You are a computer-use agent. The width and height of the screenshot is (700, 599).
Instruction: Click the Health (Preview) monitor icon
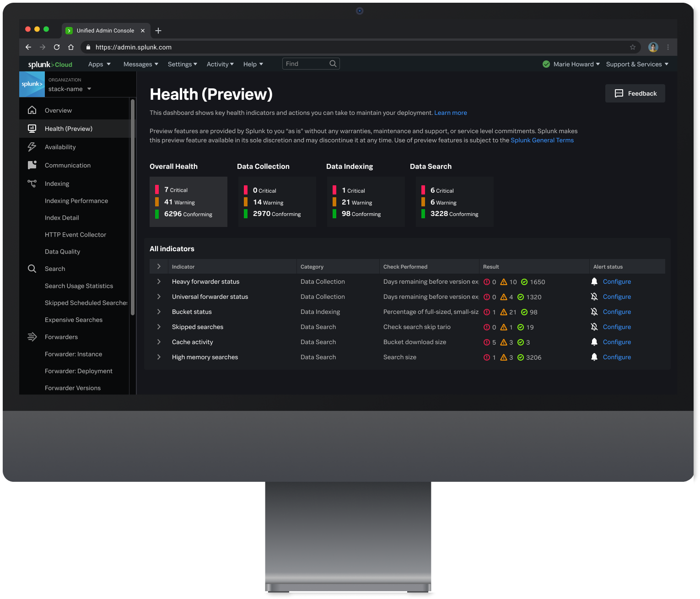click(x=32, y=129)
